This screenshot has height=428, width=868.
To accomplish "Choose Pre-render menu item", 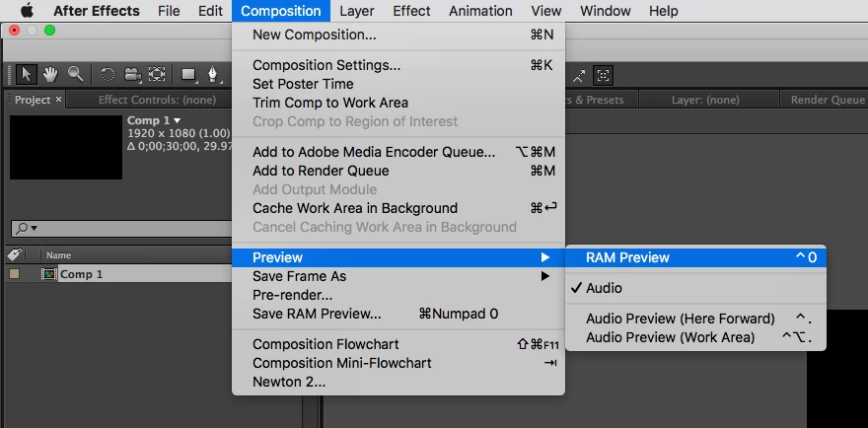I will click(398, 295).
